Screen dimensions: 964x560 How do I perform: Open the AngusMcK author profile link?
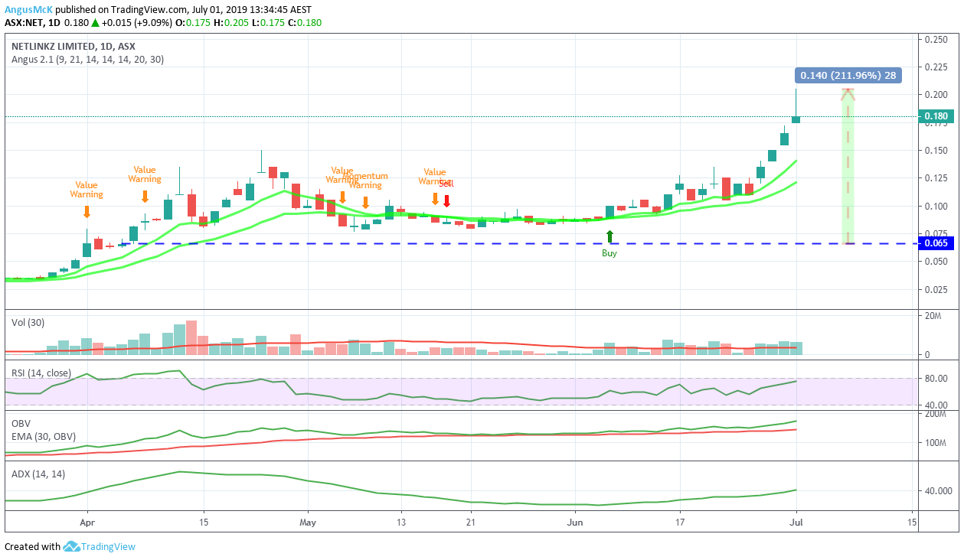(x=29, y=10)
